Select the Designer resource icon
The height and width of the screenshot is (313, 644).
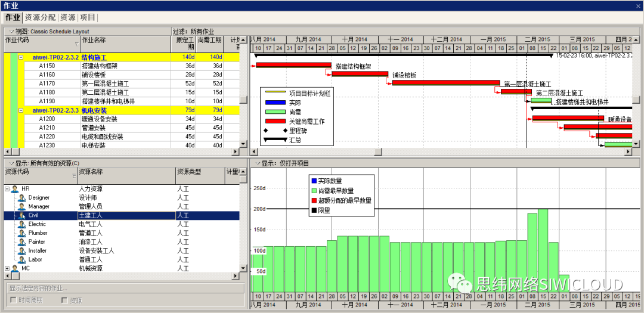pyautogui.click(x=22, y=198)
